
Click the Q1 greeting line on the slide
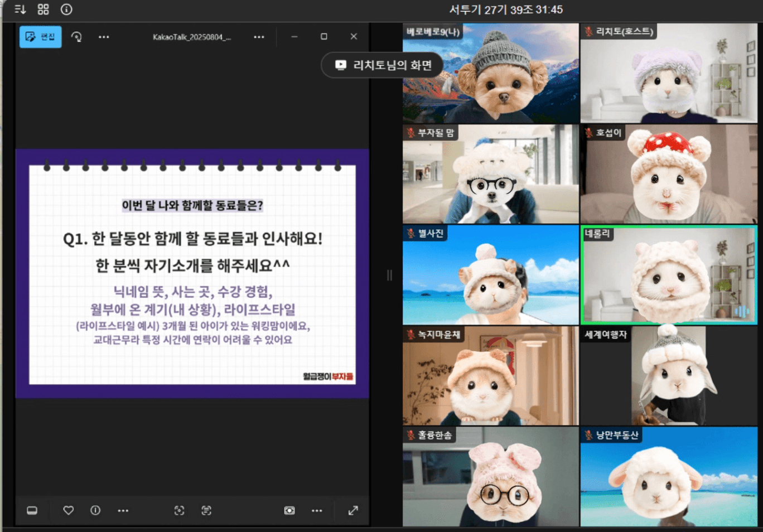coord(192,239)
